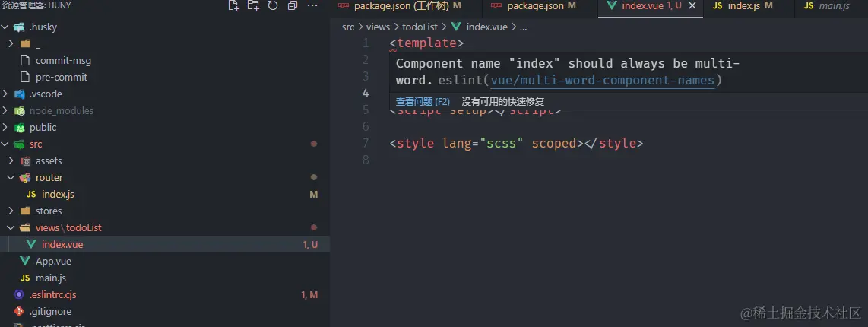868x327 pixels.
Task: Click the todoList breadcrumb segment
Action: pos(420,27)
